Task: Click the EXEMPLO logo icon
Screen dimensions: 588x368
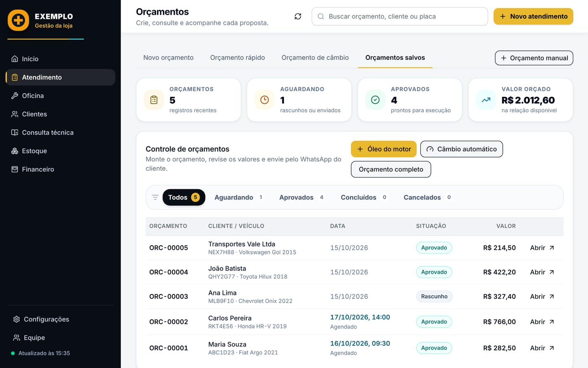Action: pyautogui.click(x=18, y=20)
